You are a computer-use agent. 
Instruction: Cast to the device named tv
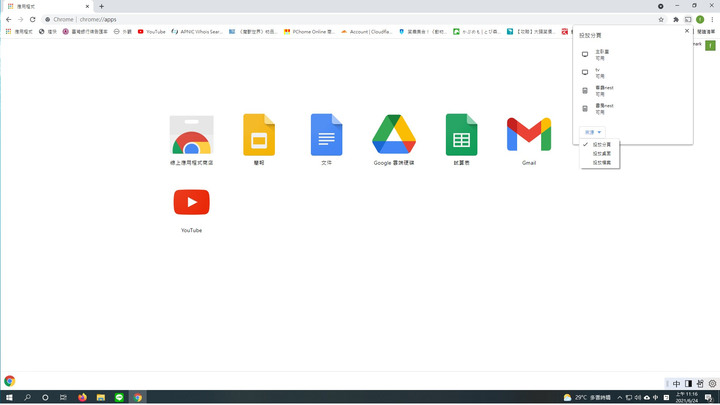(x=633, y=73)
